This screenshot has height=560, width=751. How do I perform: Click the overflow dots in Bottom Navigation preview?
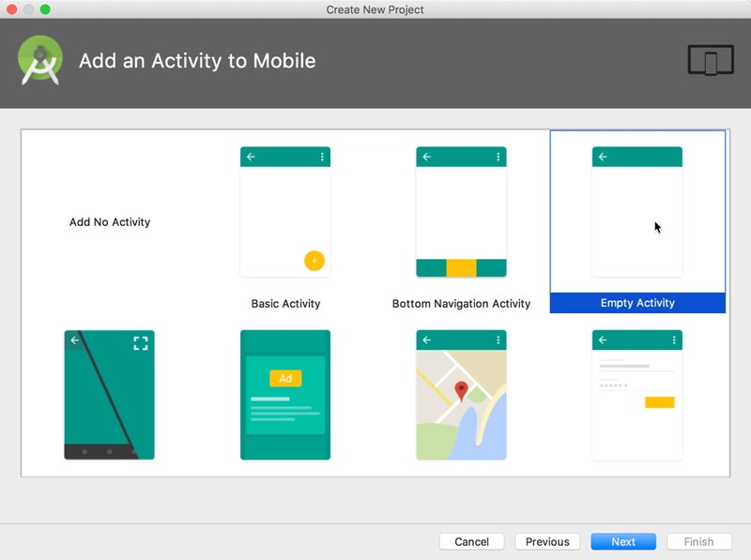point(498,157)
